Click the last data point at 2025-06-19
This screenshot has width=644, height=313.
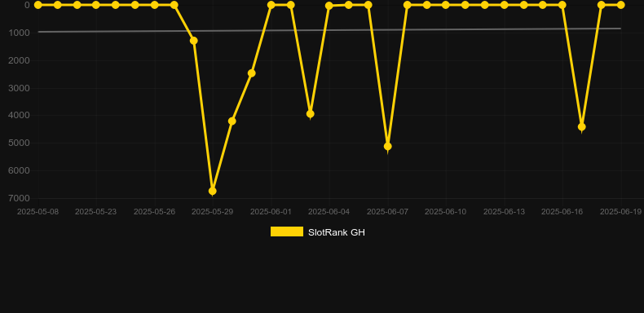[x=620, y=5]
